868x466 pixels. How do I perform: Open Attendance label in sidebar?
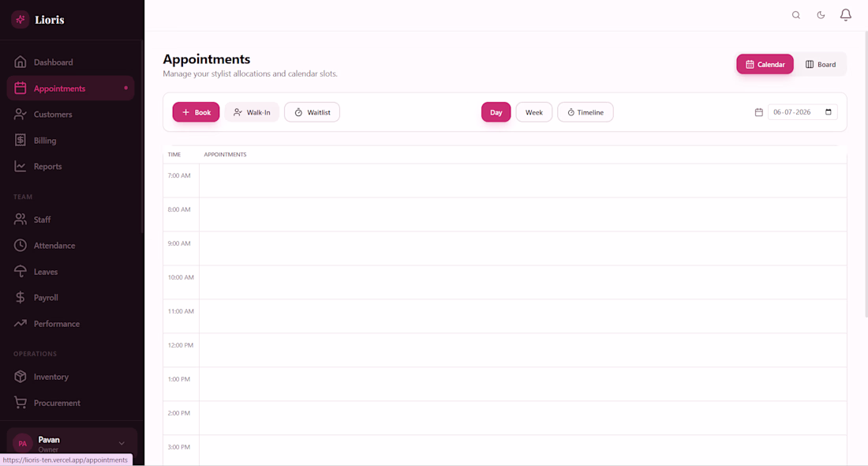pos(54,246)
